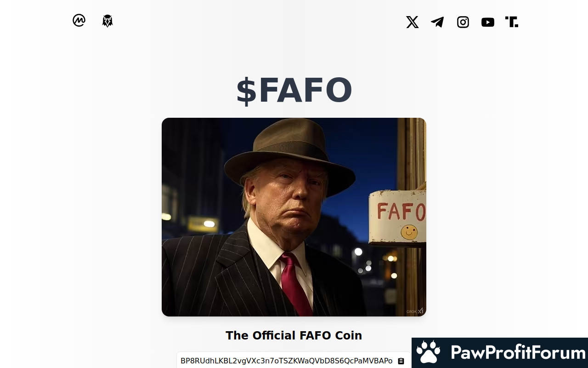Click the red necktie in the picture
588x368 pixels.
click(x=296, y=284)
